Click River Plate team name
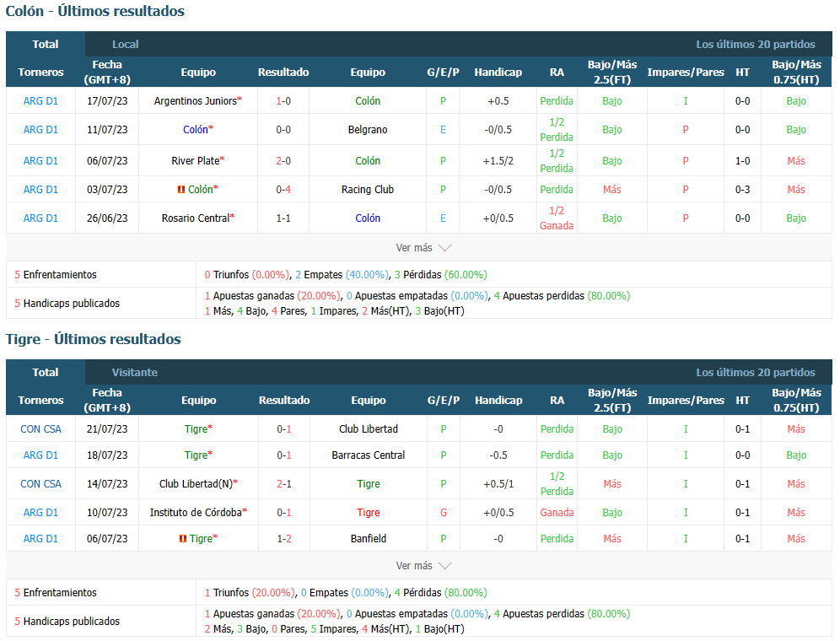The width and height of the screenshot is (840, 641). [196, 161]
